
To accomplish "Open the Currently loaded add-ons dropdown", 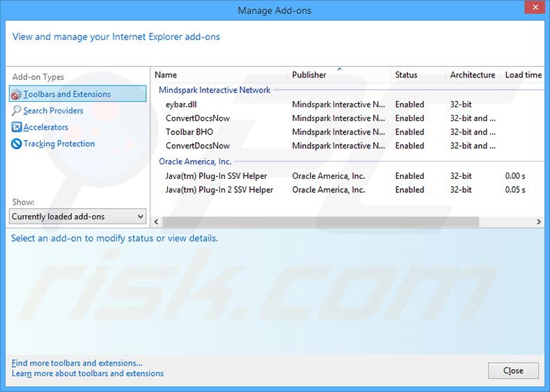I will (77, 217).
